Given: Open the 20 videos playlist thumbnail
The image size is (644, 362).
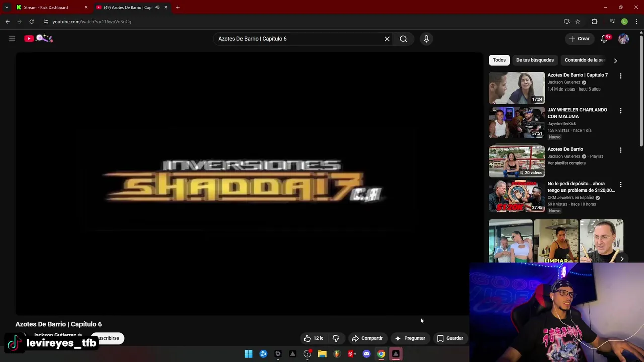Looking at the screenshot, I should pyautogui.click(x=516, y=161).
